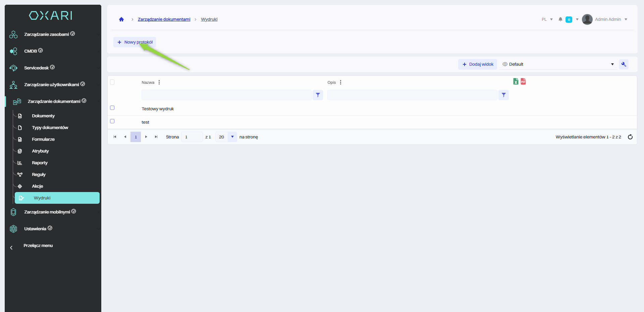
Task: Select the Testowy wydruk row checkbox
Action: click(x=112, y=108)
